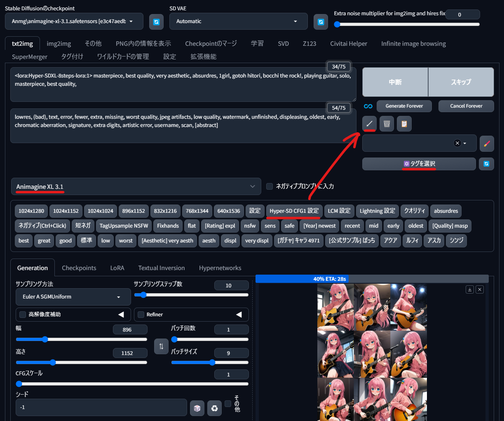The width and height of the screenshot is (504, 421).
Task: Refresh the SD VAE list
Action: [321, 22]
